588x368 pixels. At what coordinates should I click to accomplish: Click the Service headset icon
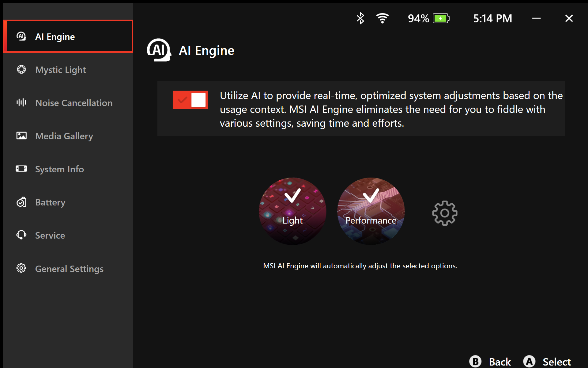21,235
